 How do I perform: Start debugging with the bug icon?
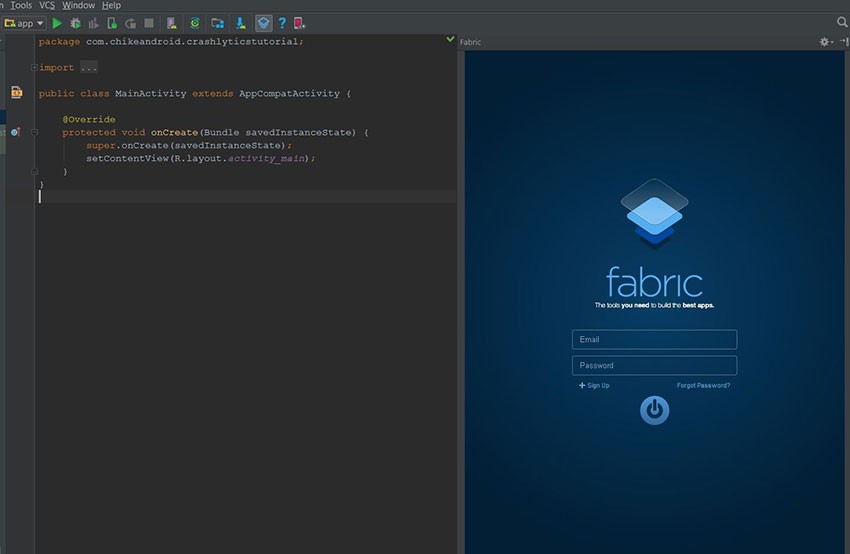pos(75,23)
